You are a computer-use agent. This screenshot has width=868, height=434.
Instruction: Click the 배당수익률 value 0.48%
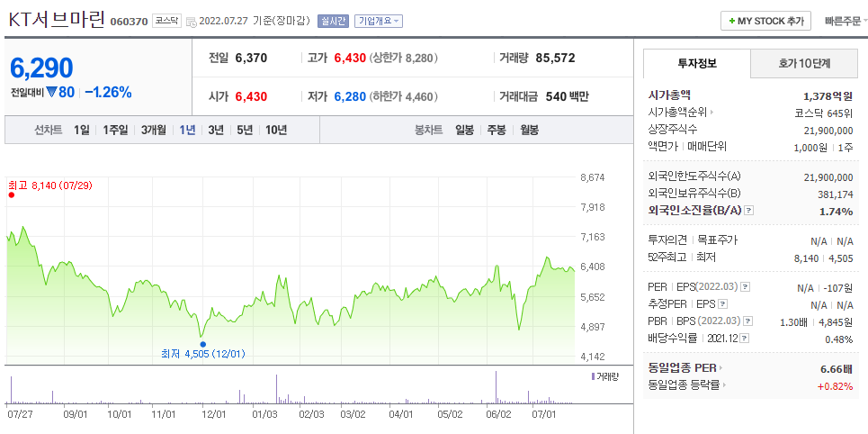coord(838,339)
